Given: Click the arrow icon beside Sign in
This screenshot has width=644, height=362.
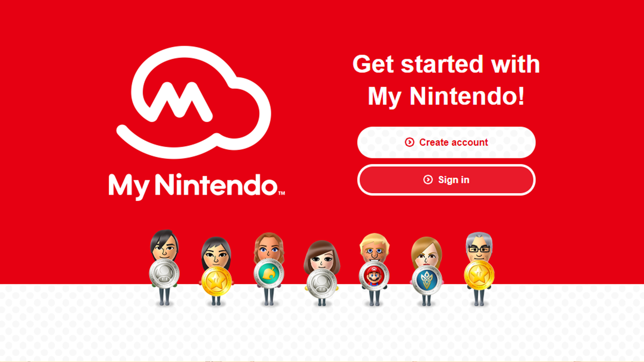Looking at the screenshot, I should (428, 180).
